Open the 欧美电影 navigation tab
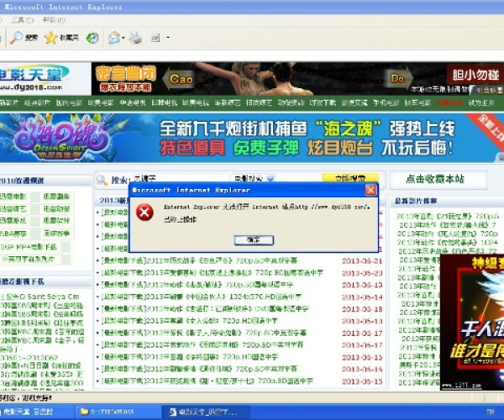 [x=101, y=102]
